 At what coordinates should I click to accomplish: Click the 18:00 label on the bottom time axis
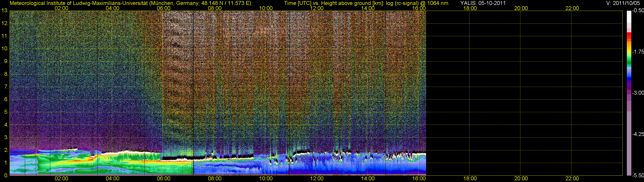(470, 179)
